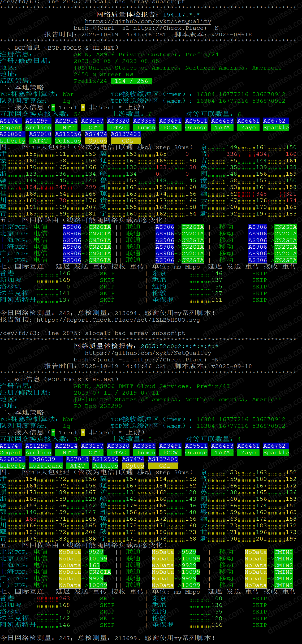This screenshot has height=644, width=302.
Task: Click the 154.17.*.* IP address in title
Action: point(181,15)
